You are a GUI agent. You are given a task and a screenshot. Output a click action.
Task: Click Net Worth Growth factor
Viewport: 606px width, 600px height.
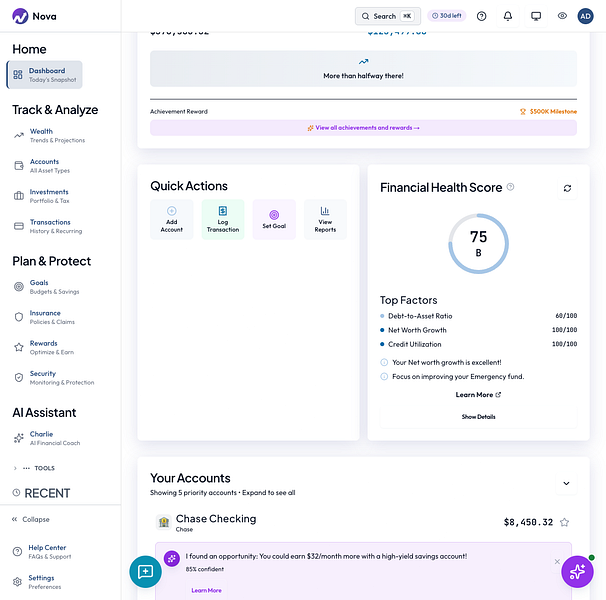(x=478, y=330)
